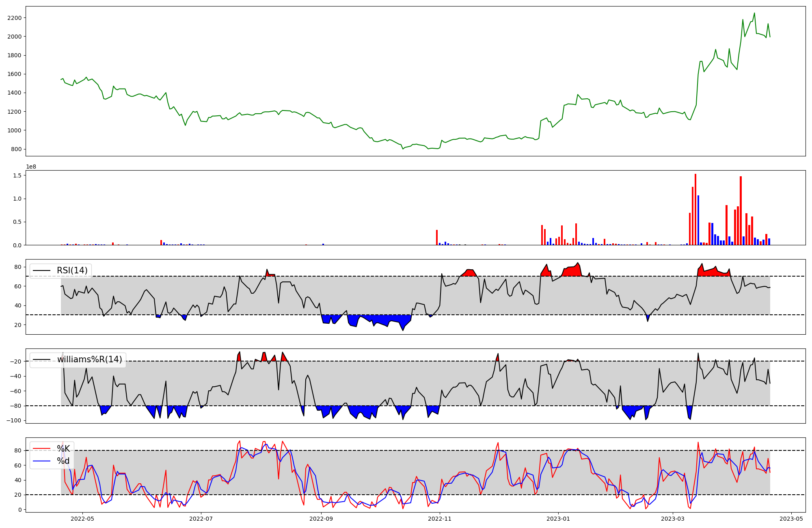
Task: Click the red %K legend line sample
Action: coord(42,448)
